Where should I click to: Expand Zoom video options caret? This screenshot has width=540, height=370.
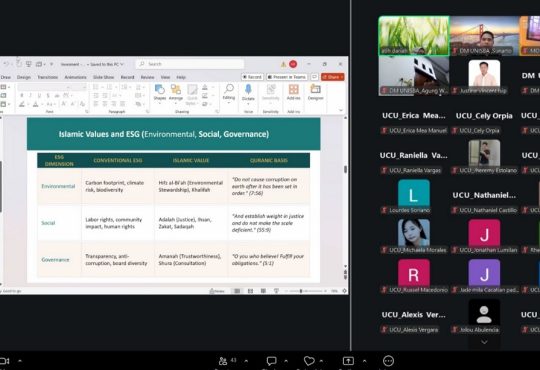tap(20, 361)
